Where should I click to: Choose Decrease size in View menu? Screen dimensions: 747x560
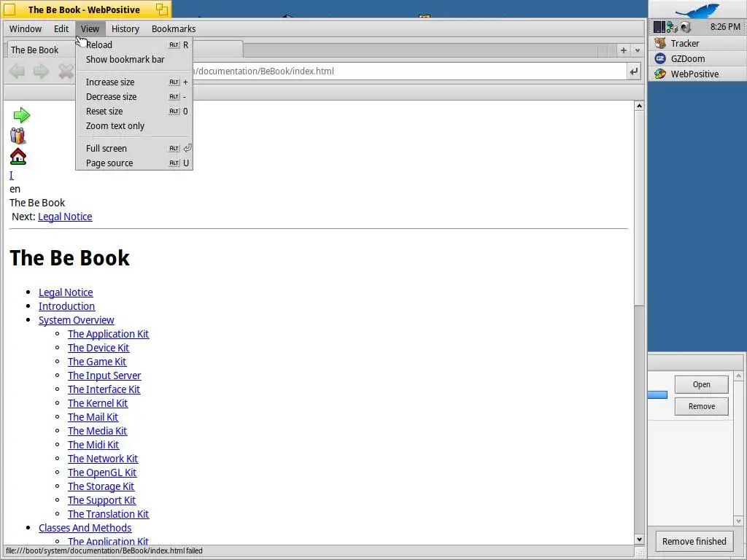(x=134, y=97)
